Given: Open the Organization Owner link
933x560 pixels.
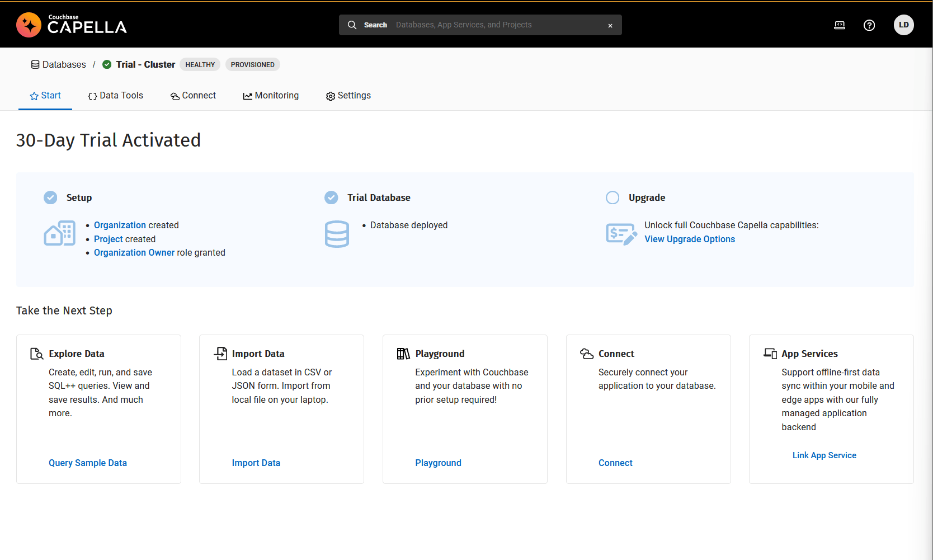Looking at the screenshot, I should click(x=134, y=253).
